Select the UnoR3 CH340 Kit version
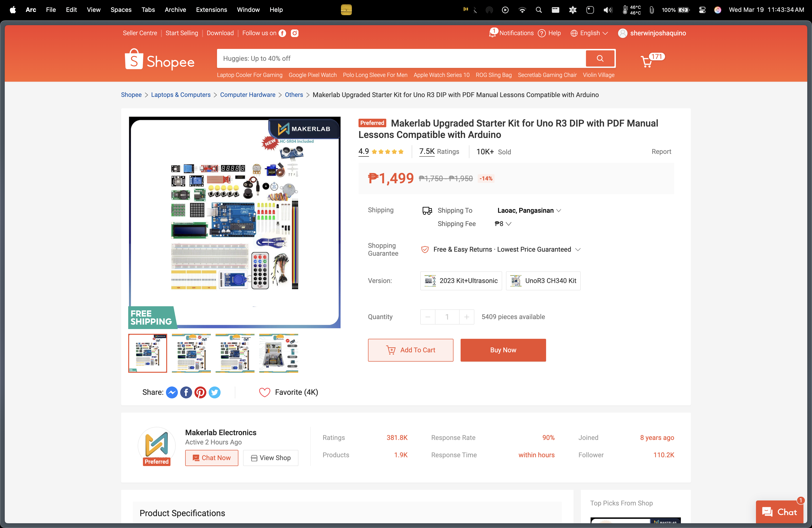The width and height of the screenshot is (812, 528). 543,281
